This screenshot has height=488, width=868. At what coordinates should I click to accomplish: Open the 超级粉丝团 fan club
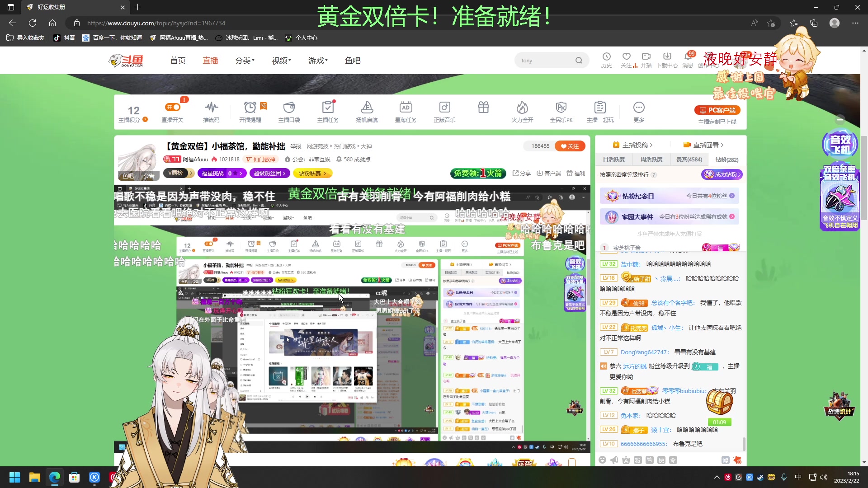tap(269, 173)
